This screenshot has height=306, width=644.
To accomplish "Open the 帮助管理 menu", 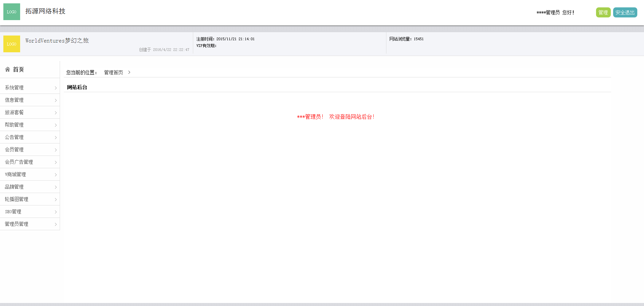I will click(x=30, y=125).
